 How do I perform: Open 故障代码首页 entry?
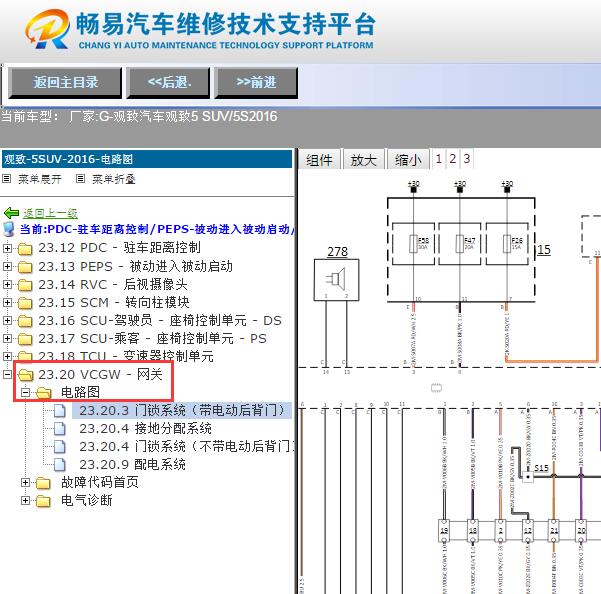tap(100, 482)
